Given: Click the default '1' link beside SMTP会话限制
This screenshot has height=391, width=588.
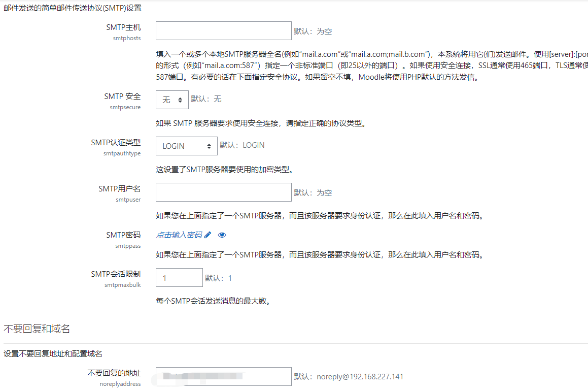Looking at the screenshot, I should point(230,278).
